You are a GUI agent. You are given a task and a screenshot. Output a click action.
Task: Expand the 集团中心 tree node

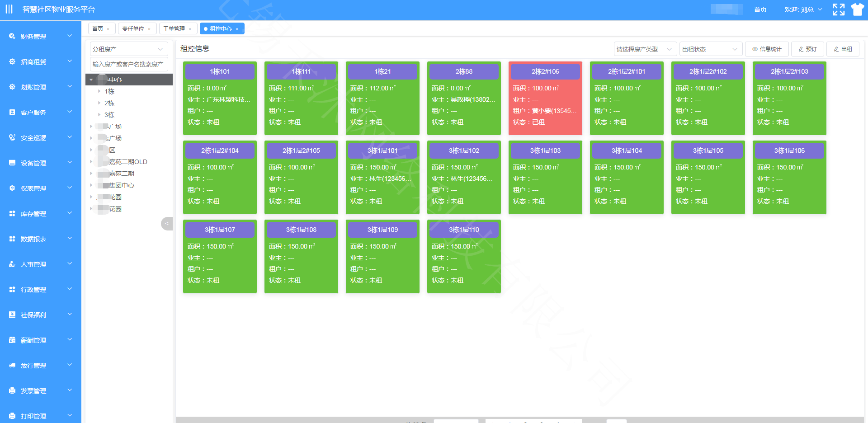(91, 185)
